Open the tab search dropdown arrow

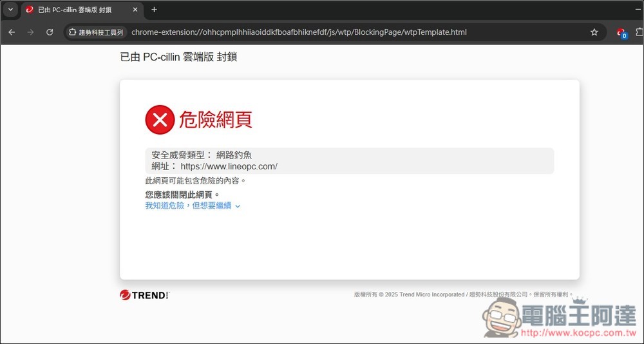point(11,10)
